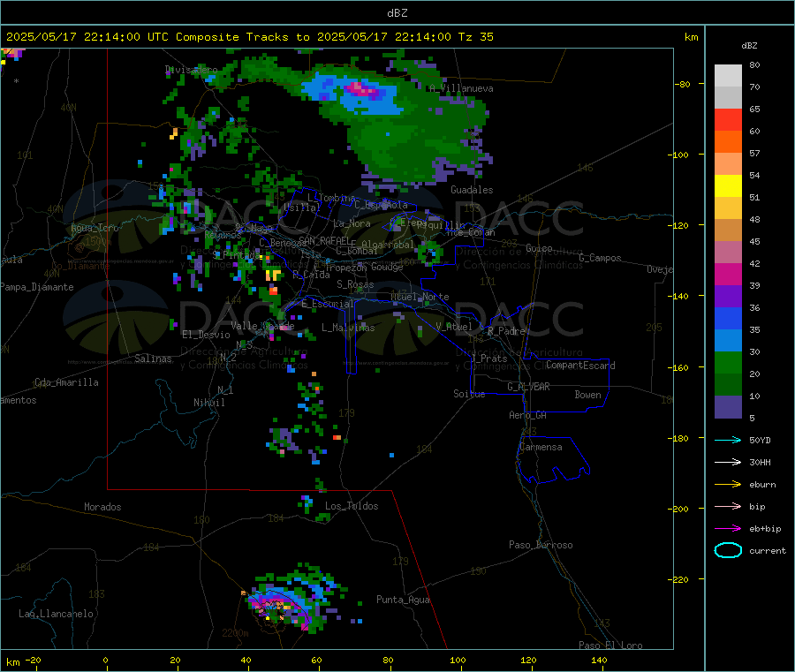Click the dBZ title at top
This screenshot has width=795, height=672.
click(397, 13)
